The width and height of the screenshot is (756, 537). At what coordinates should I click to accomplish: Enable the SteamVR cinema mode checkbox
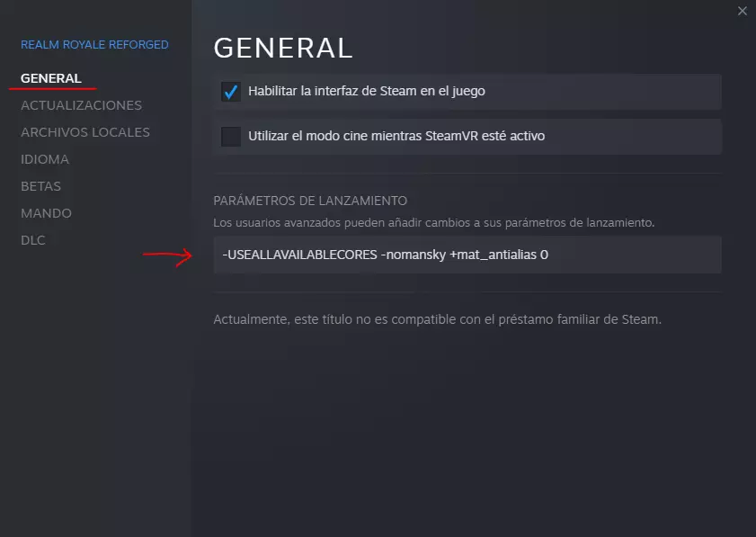click(x=232, y=137)
